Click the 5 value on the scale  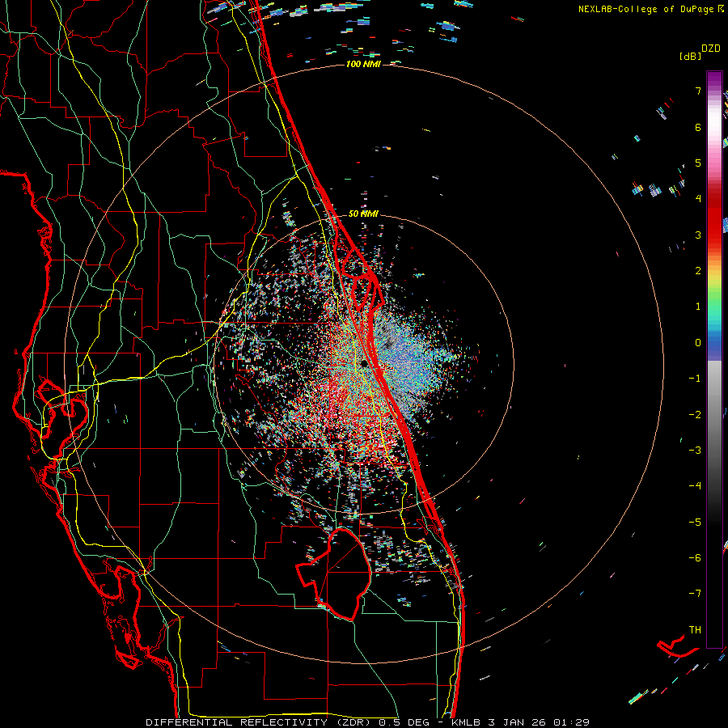[x=698, y=163]
